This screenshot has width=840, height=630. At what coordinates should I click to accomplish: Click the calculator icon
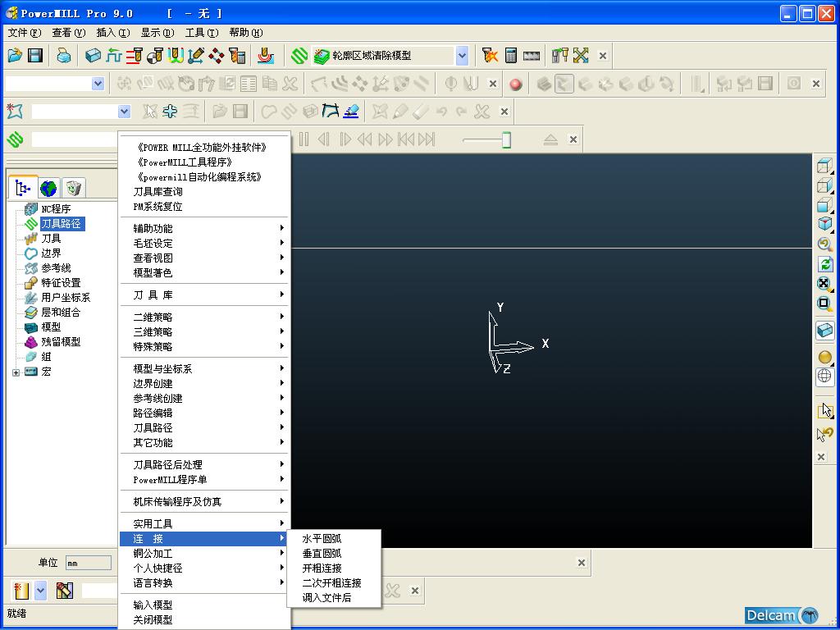click(x=510, y=55)
